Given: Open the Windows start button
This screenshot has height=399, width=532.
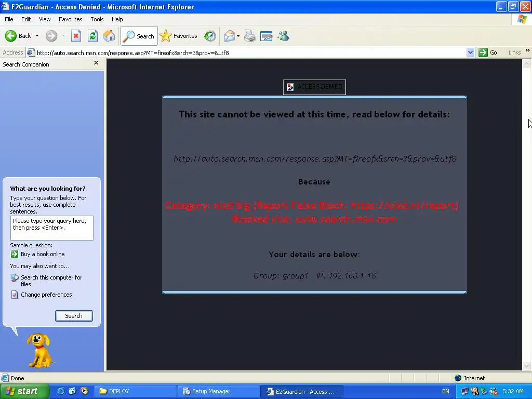Looking at the screenshot, I should click(x=24, y=392).
